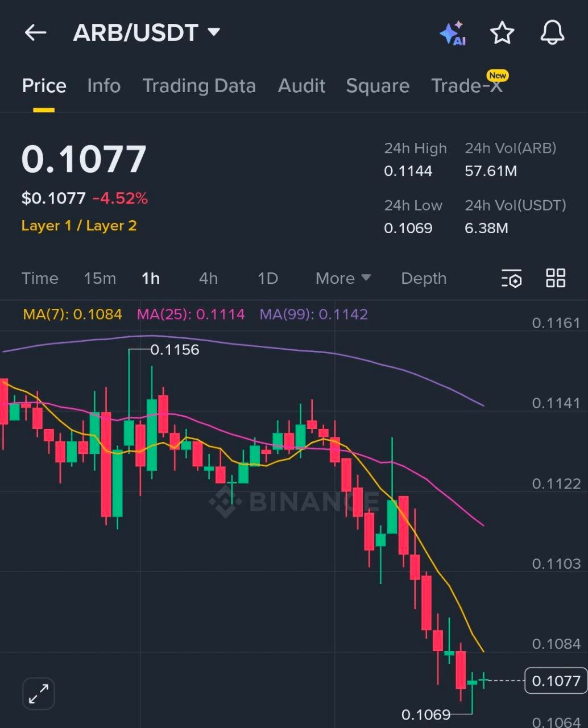Open price alert bell icon

tap(552, 33)
